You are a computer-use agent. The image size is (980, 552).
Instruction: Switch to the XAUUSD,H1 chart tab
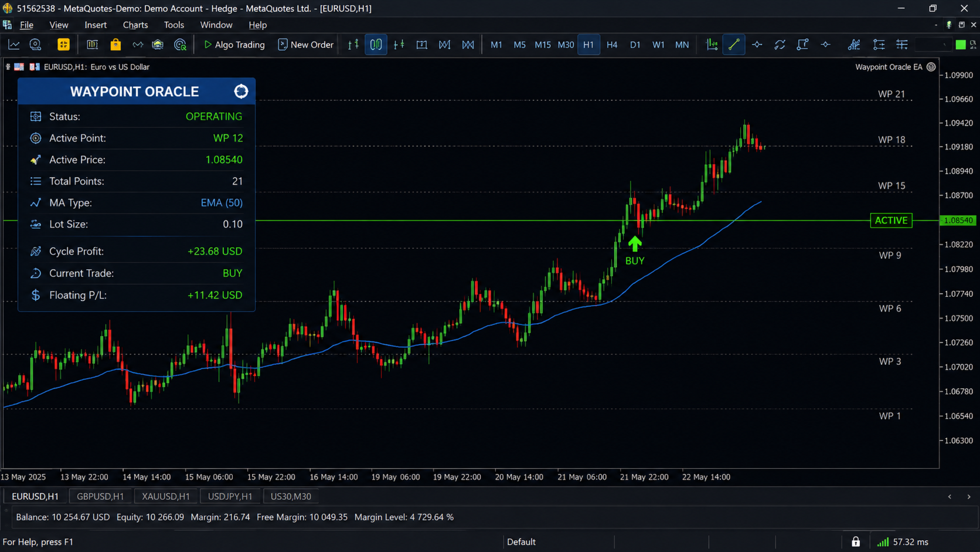click(166, 496)
